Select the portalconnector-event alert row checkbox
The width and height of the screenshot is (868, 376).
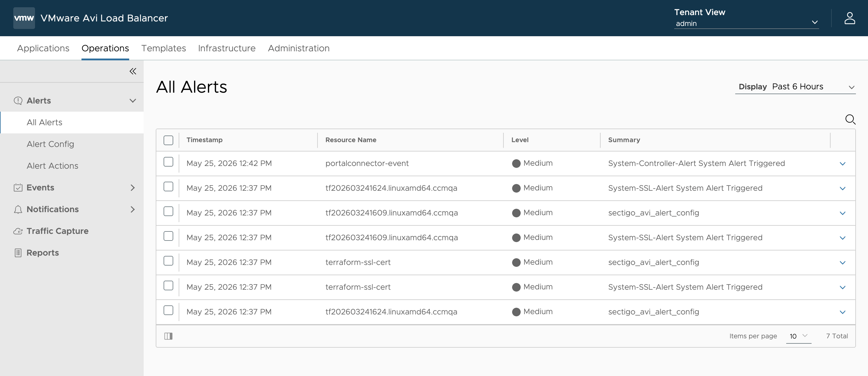(168, 162)
